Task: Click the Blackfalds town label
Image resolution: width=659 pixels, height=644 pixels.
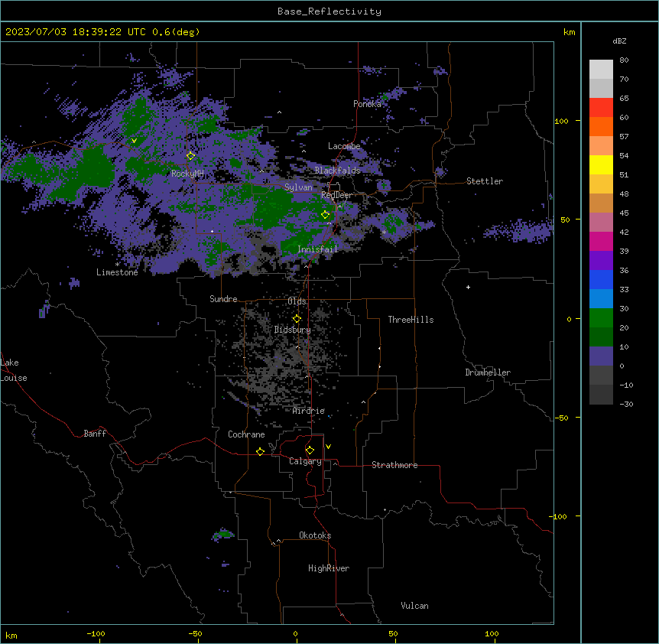Action: (337, 171)
